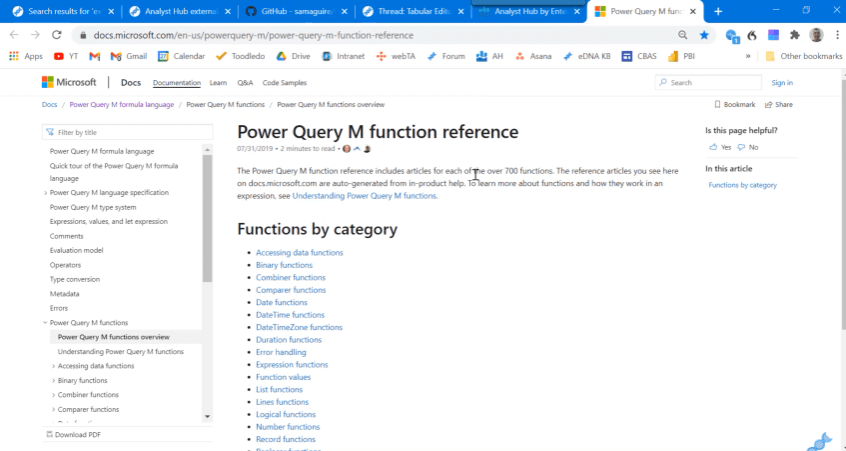The width and height of the screenshot is (846, 451).
Task: Click the Docs search input field
Action: tap(708, 83)
